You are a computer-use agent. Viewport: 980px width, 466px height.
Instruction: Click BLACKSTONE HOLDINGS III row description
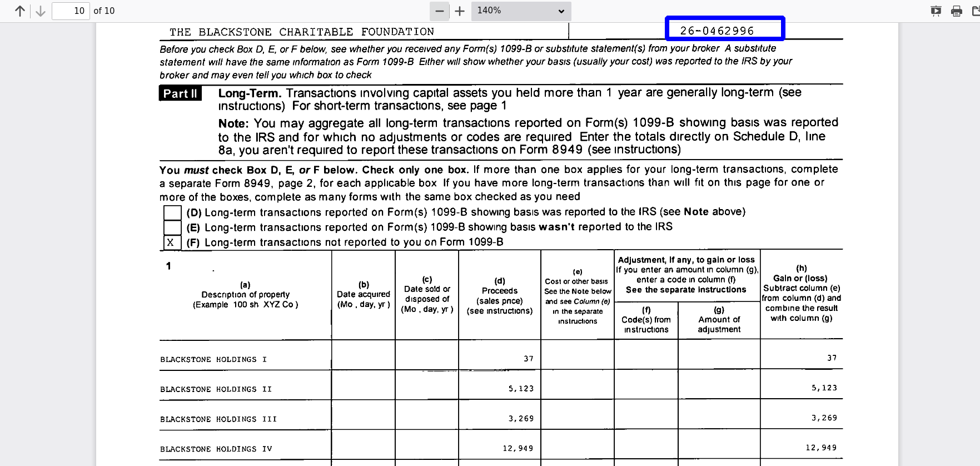coord(218,419)
